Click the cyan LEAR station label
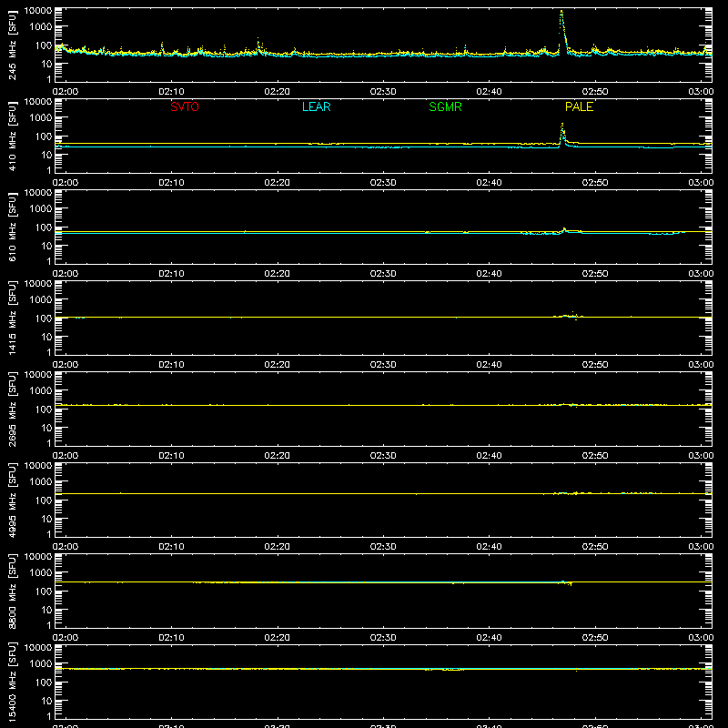Image resolution: width=728 pixels, height=728 pixels. pos(316,106)
